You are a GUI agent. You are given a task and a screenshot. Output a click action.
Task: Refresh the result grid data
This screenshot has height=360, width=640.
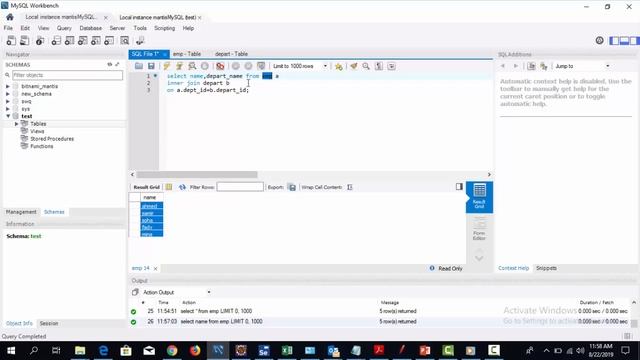point(182,187)
